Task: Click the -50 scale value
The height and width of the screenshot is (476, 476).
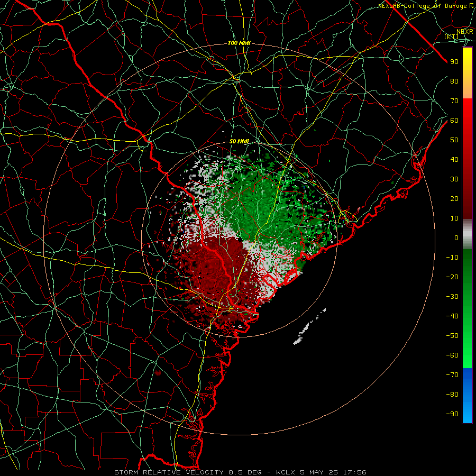Action: (x=452, y=336)
